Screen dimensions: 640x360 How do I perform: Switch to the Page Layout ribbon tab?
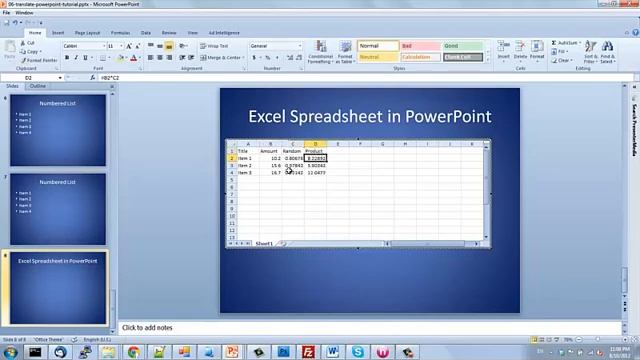click(87, 33)
